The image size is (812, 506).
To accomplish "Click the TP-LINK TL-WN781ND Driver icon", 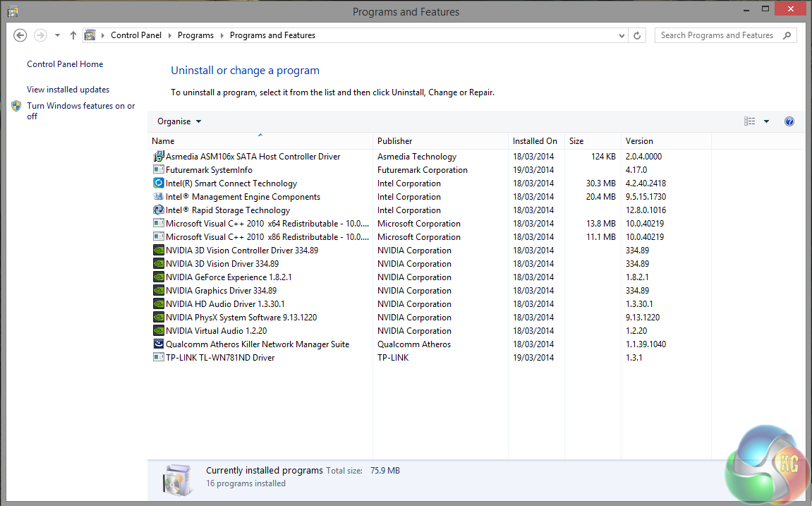I will point(159,357).
